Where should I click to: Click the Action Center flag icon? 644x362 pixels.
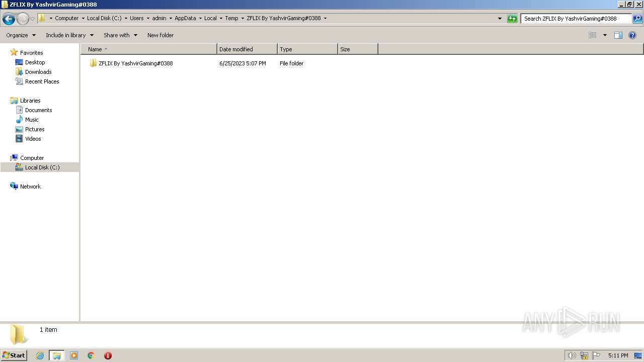[x=596, y=355]
